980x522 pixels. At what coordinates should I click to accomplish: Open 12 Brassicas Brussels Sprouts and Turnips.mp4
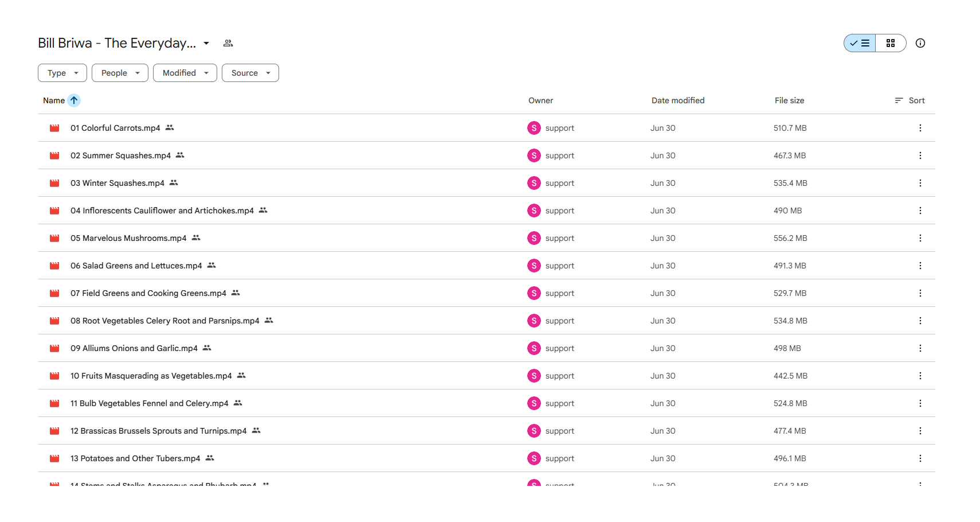click(x=159, y=431)
